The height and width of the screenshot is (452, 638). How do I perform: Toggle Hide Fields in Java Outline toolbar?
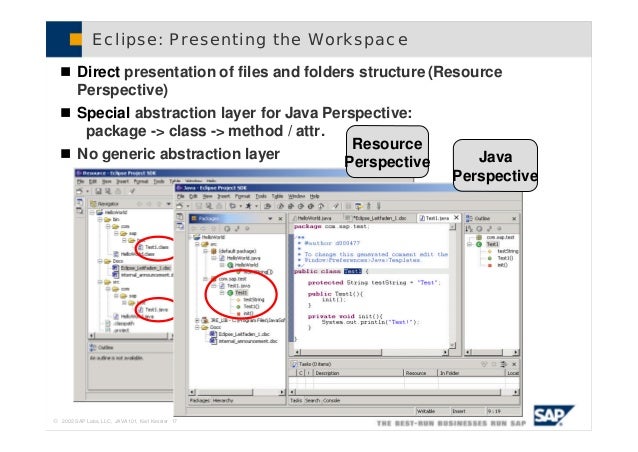click(479, 229)
